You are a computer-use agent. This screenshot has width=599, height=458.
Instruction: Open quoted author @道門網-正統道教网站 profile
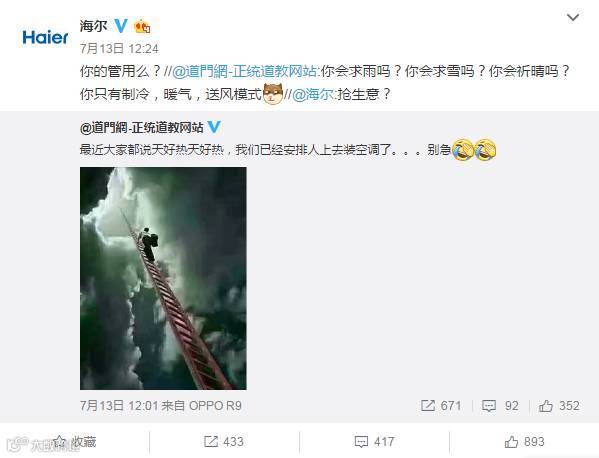coord(142,128)
